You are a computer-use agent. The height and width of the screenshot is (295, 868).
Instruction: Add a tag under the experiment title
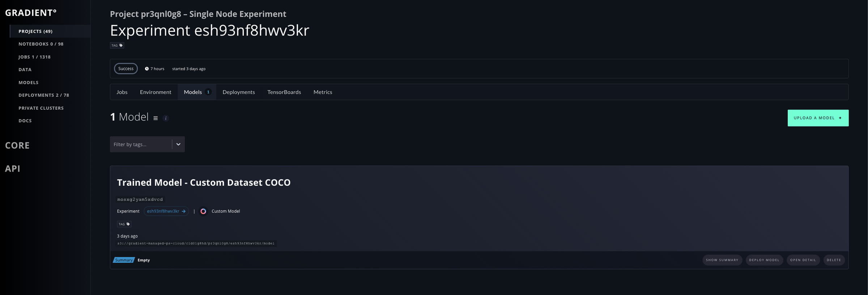pos(117,45)
